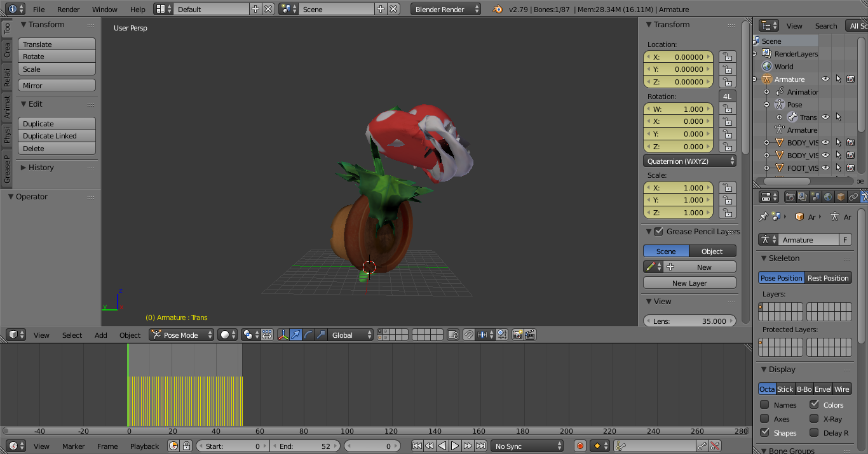868x454 pixels.
Task: Collapse the Skeleton panel
Action: coord(764,258)
